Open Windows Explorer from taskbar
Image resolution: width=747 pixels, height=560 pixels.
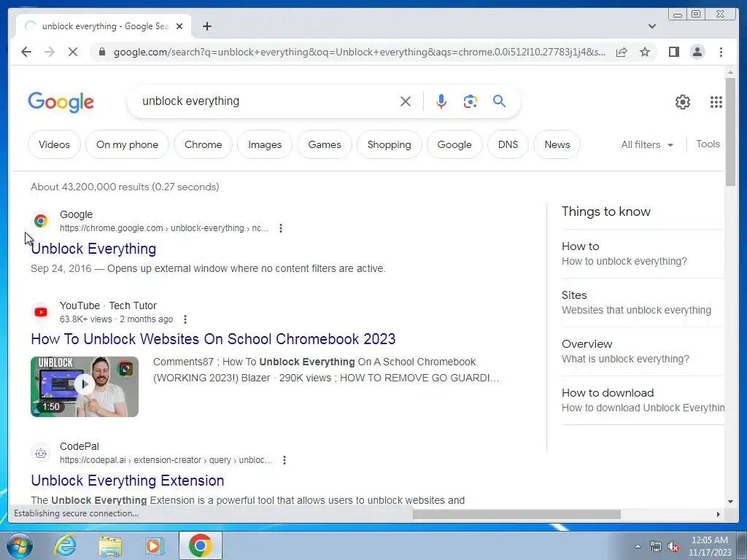coord(110,545)
